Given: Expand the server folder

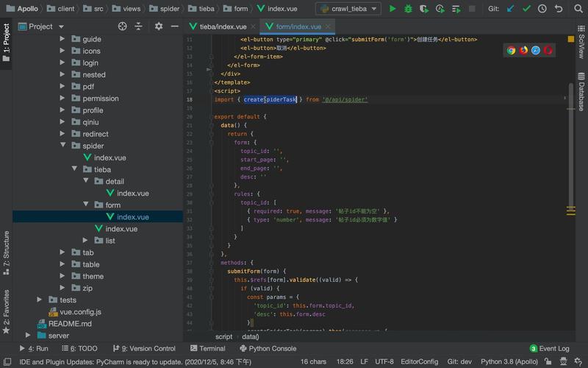Looking at the screenshot, I should tap(28, 335).
